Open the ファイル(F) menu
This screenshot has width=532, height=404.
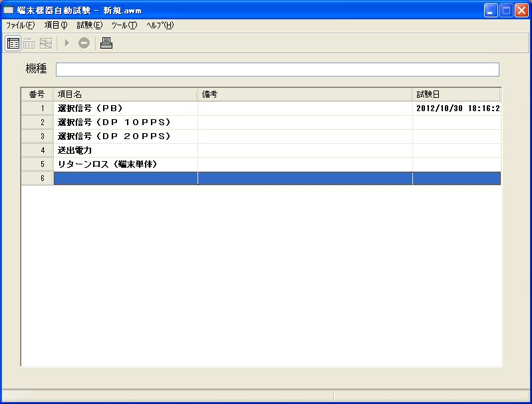point(20,25)
